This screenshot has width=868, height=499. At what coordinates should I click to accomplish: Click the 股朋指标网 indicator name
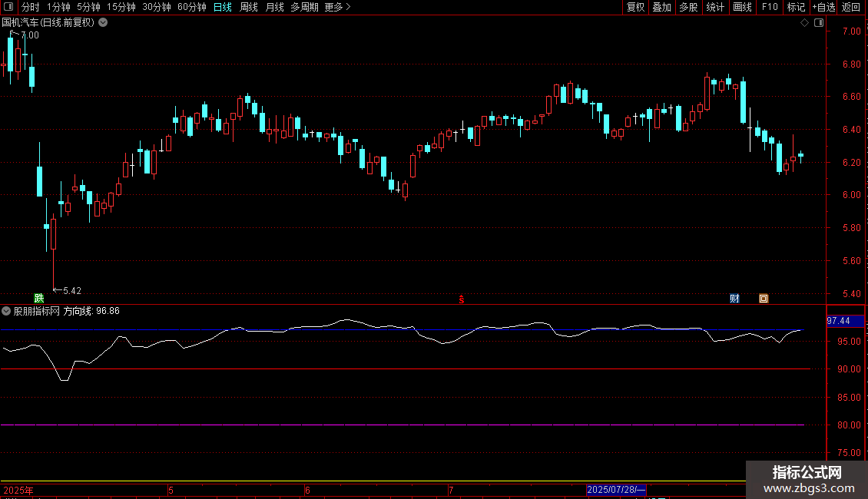pos(37,311)
